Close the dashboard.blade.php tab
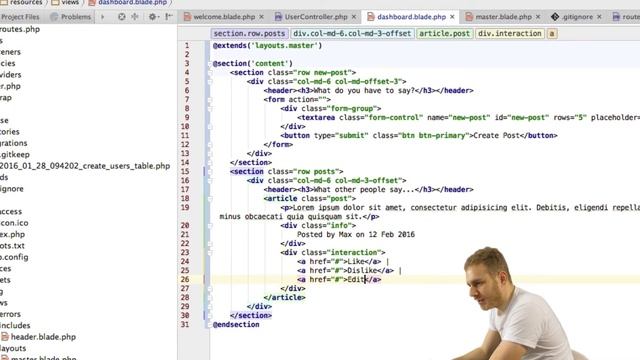 click(x=452, y=17)
